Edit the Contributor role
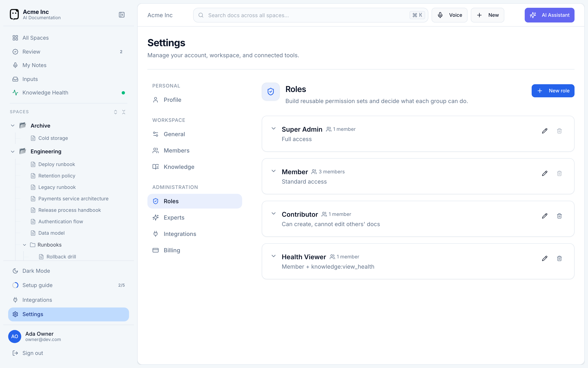 pos(545,216)
